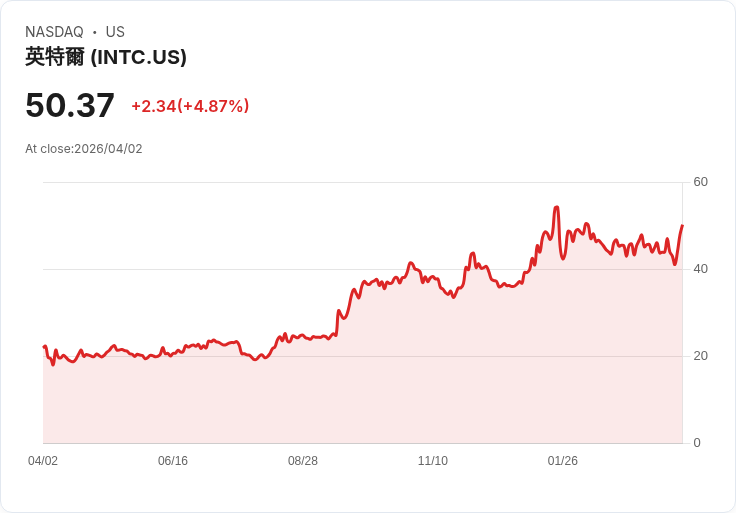Click the 06/16 x-axis date label
The width and height of the screenshot is (736, 513).
click(173, 461)
